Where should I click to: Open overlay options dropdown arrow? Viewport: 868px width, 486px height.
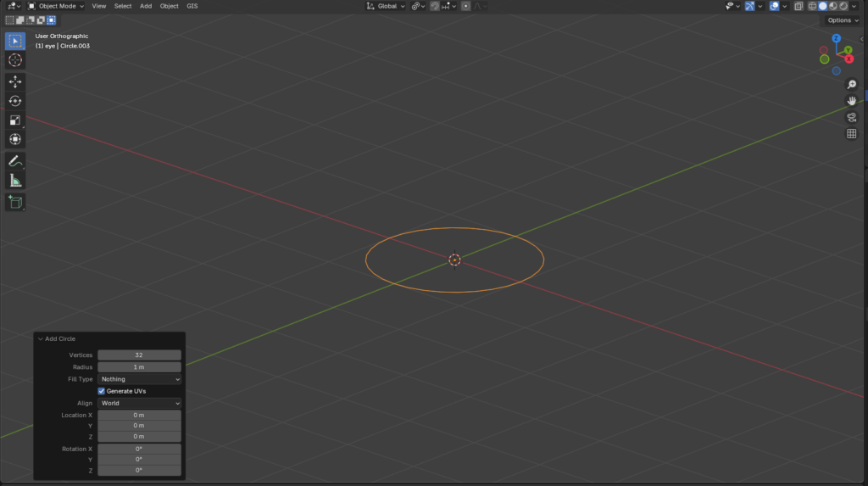tap(784, 6)
